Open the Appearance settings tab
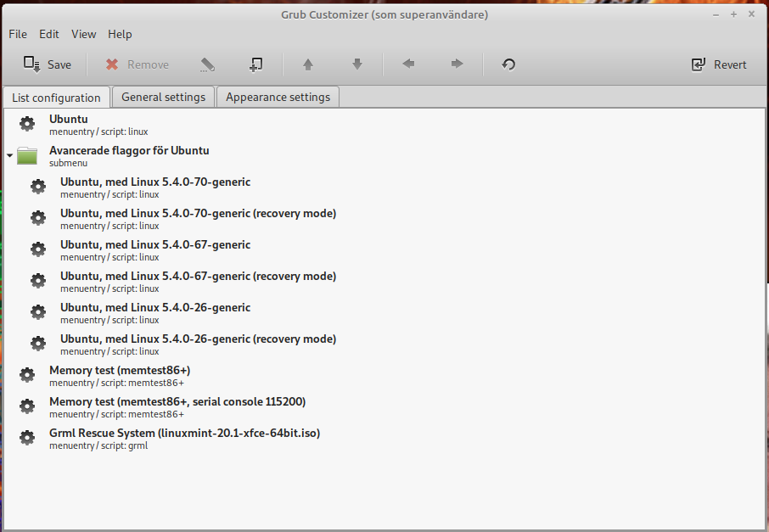The image size is (769, 532). pyautogui.click(x=278, y=97)
